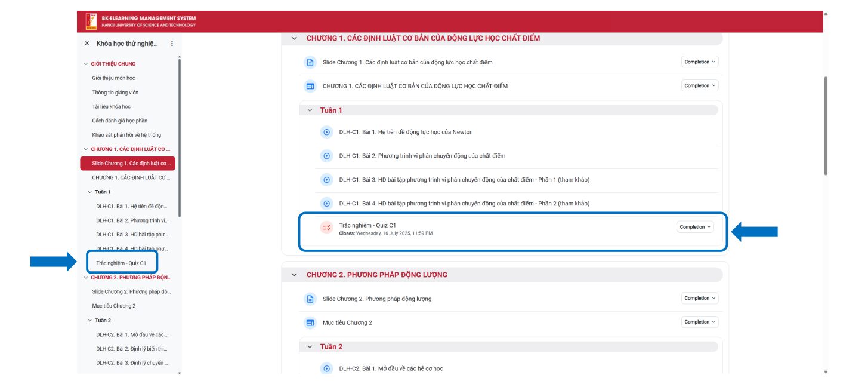Image resolution: width=868 pixels, height=381 pixels.
Task: Open Slide Chương 1 link in main content
Action: (407, 62)
